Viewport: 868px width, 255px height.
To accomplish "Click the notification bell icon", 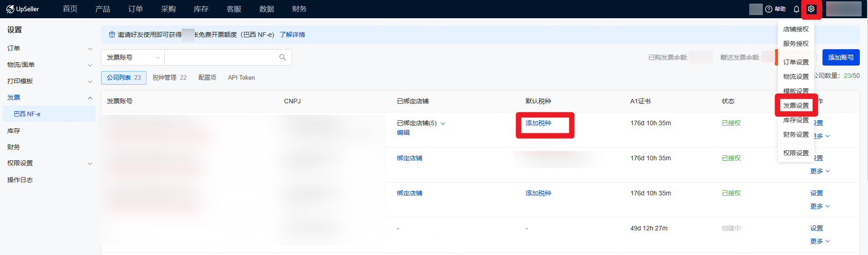I will 796,9.
